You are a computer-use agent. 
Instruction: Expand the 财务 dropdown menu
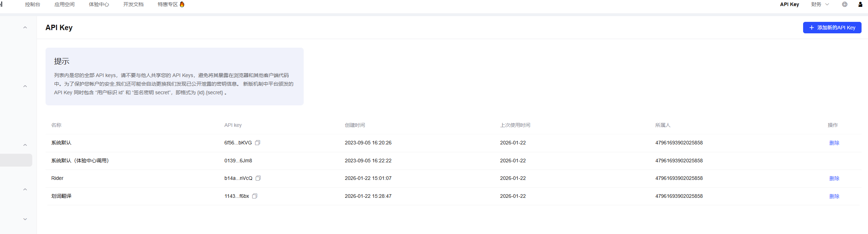click(x=820, y=4)
